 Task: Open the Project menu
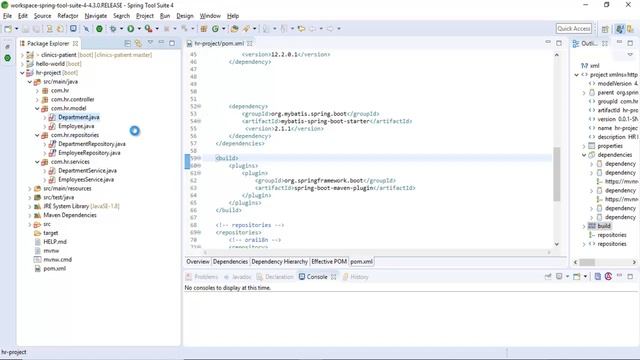click(x=145, y=16)
